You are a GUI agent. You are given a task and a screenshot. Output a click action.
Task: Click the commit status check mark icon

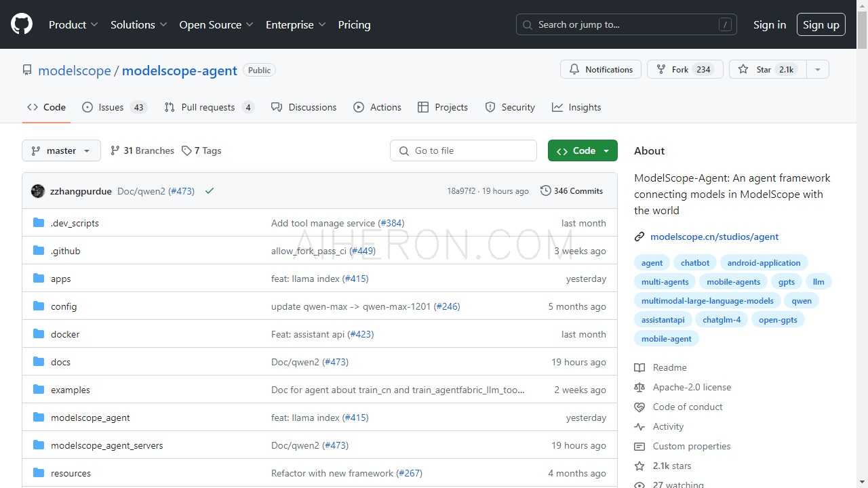[x=210, y=191]
